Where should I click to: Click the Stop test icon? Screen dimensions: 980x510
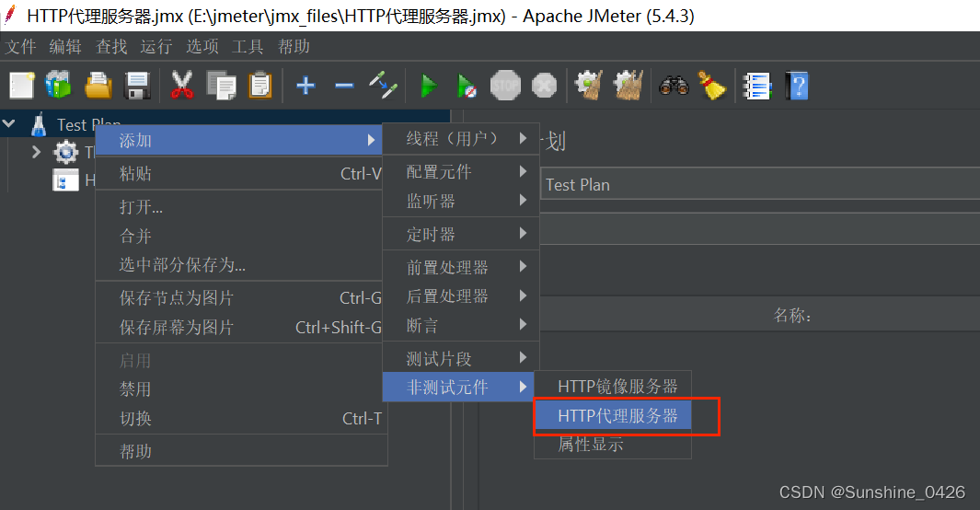505,86
